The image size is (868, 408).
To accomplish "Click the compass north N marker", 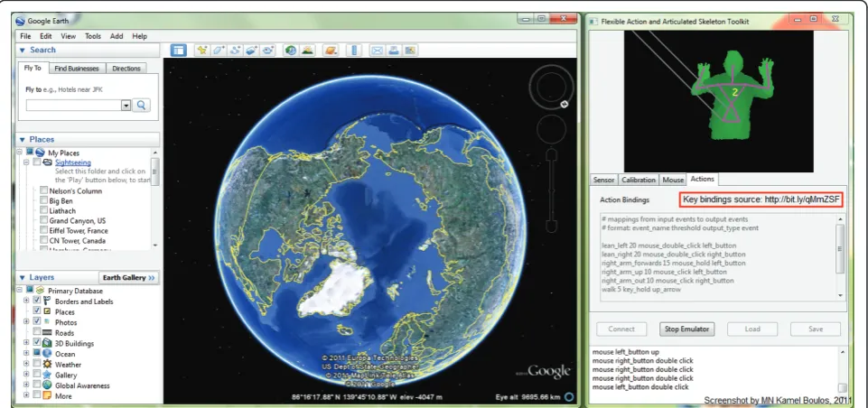I will 565,104.
